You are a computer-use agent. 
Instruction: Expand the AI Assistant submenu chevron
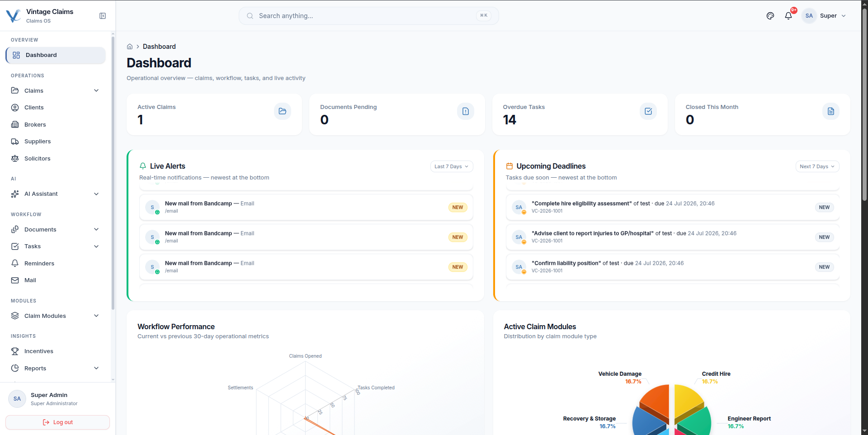[x=96, y=194]
